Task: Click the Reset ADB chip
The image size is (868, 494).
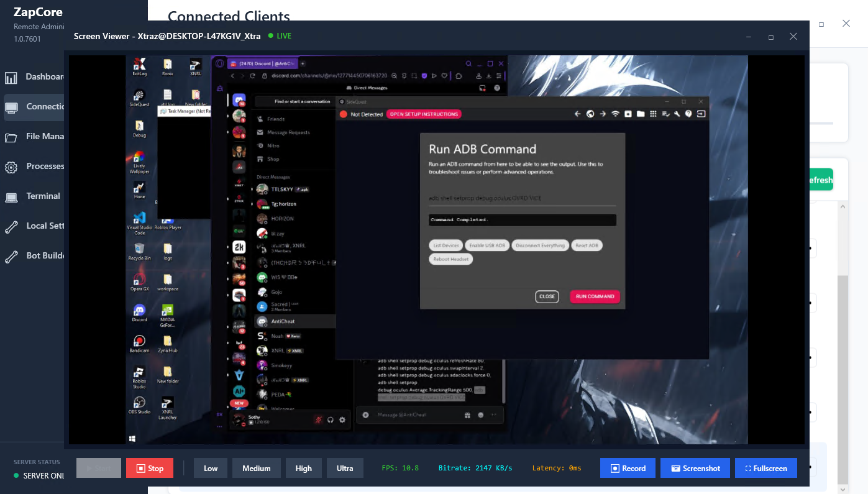Action: pos(587,245)
